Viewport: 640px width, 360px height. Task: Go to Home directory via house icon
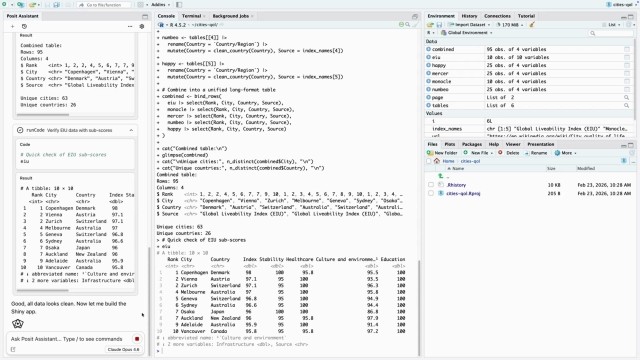[x=437, y=161]
